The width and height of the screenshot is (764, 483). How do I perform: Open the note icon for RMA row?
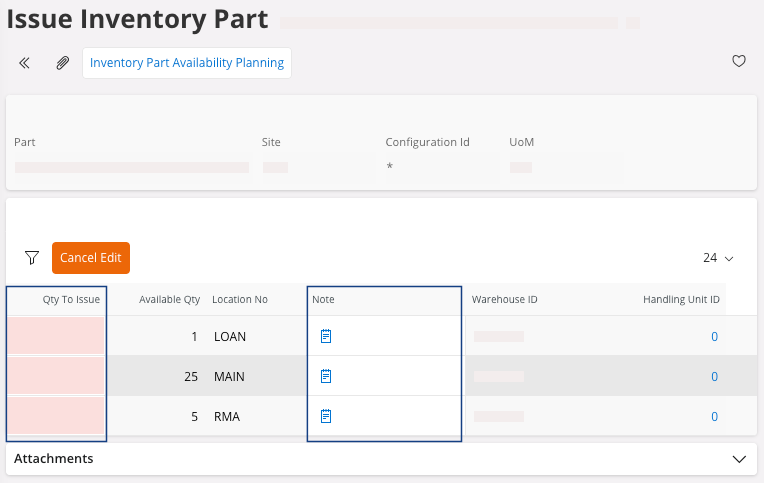(x=325, y=416)
